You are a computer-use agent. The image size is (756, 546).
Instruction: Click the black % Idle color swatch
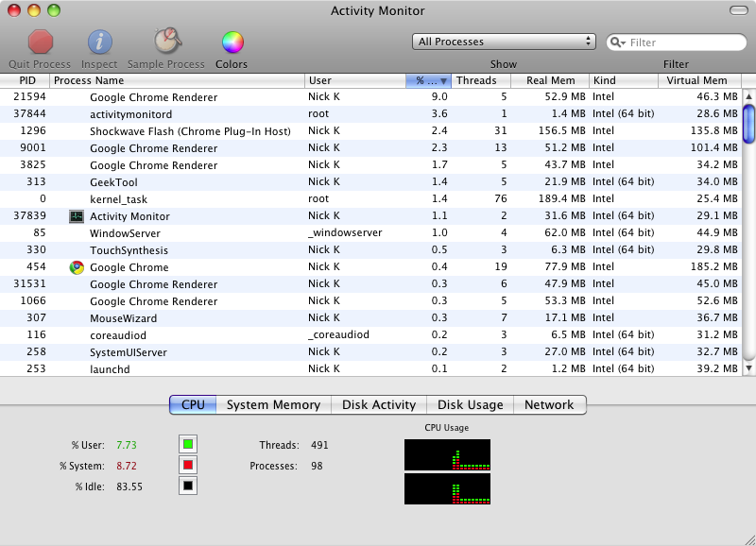click(x=188, y=486)
